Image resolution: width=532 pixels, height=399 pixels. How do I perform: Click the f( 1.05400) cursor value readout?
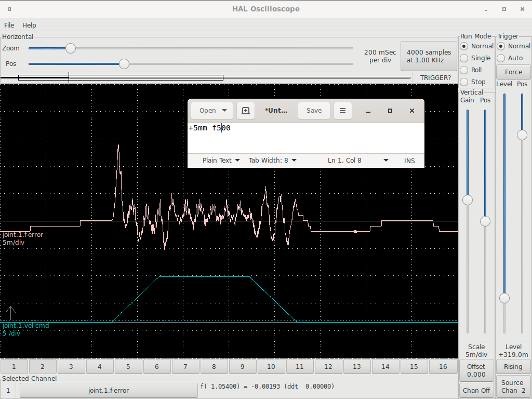point(268,387)
